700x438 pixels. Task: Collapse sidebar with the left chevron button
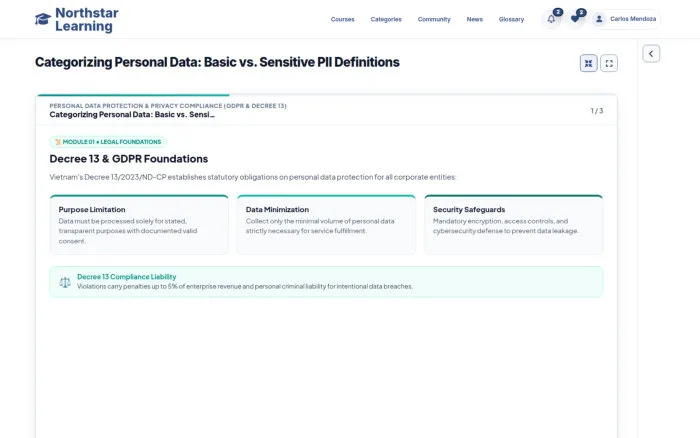point(651,54)
